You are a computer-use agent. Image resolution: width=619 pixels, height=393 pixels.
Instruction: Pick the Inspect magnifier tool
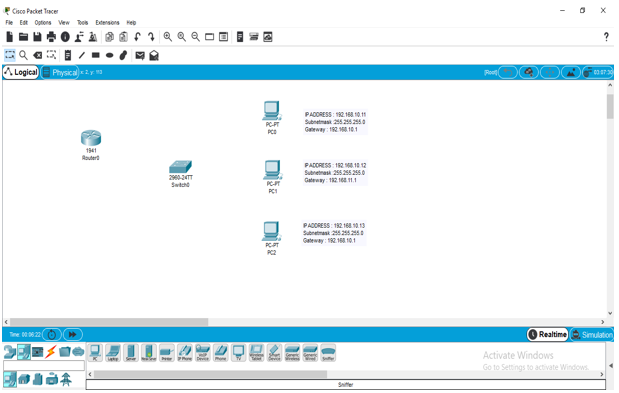pos(24,55)
